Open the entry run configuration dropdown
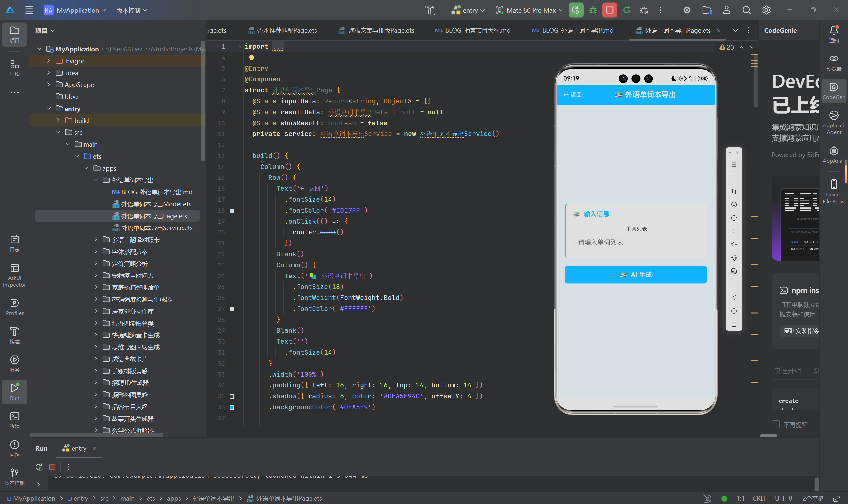This screenshot has width=848, height=504. [x=468, y=10]
